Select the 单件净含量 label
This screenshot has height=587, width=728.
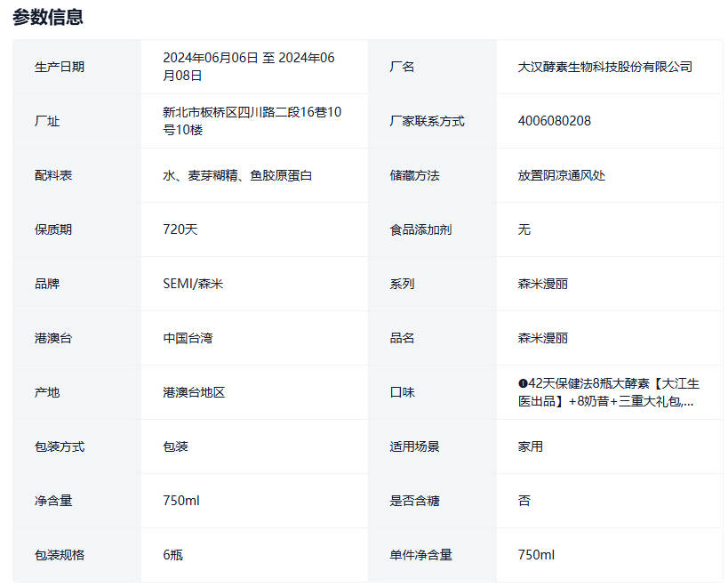(x=420, y=555)
